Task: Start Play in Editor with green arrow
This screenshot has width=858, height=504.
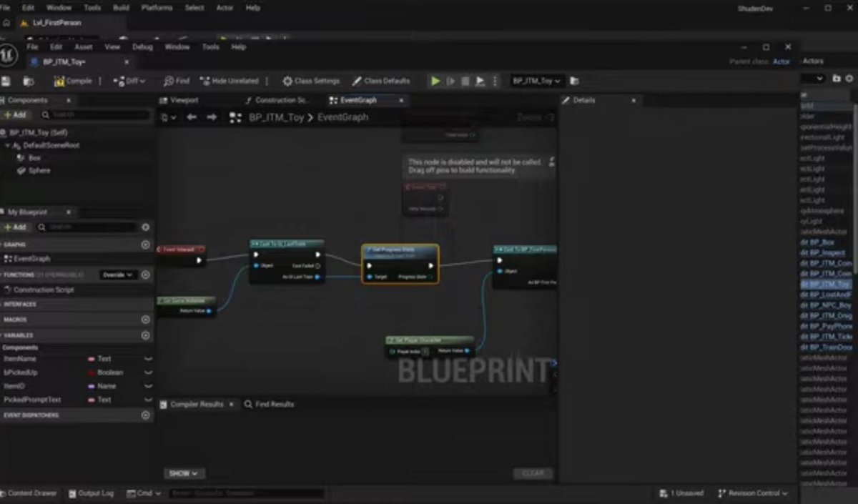Action: (x=435, y=81)
